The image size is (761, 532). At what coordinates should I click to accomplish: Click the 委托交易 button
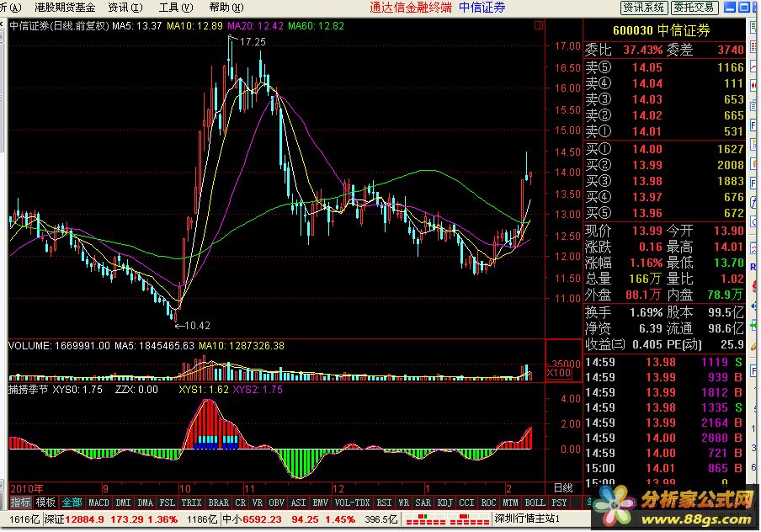tap(694, 8)
